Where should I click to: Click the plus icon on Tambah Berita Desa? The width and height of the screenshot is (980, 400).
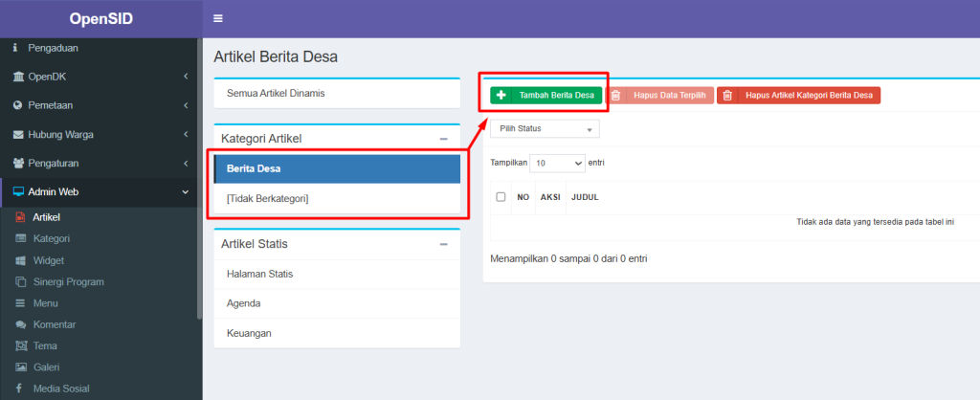(x=501, y=96)
